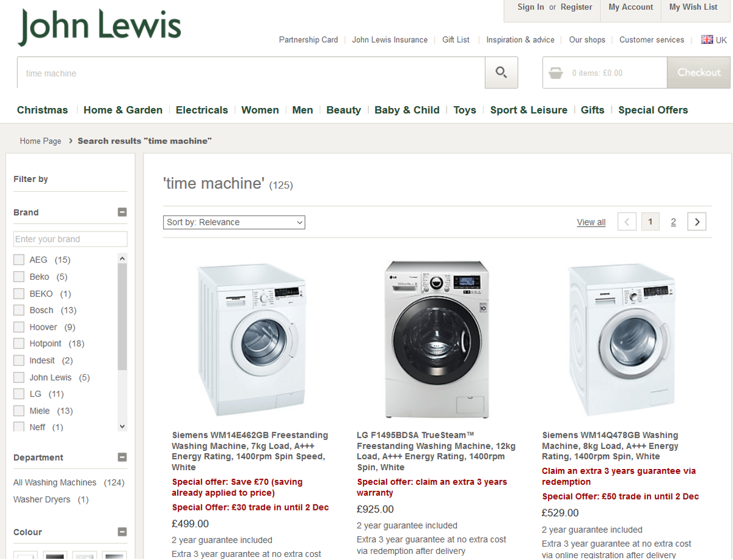Image resolution: width=733 pixels, height=560 pixels.
Task: Tick the Beko (5) brand checkbox
Action: (19, 277)
